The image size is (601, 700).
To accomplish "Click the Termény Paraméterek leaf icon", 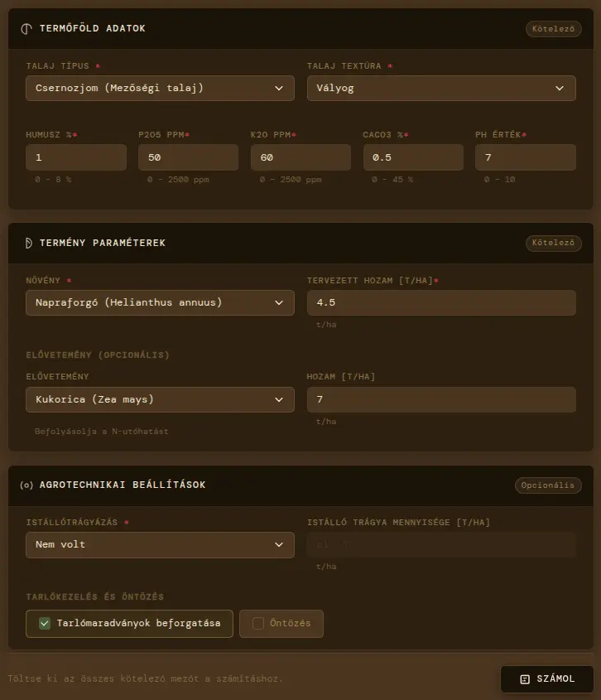I will click(26, 243).
